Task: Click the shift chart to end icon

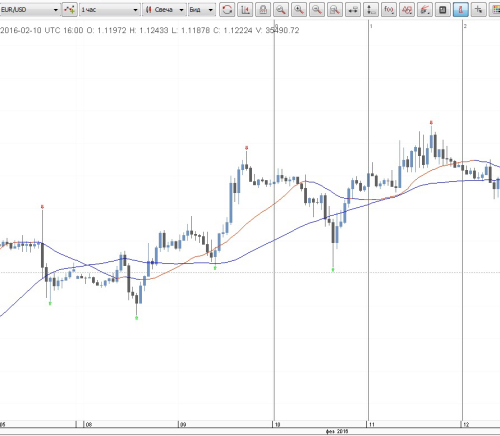Action: [x=245, y=10]
